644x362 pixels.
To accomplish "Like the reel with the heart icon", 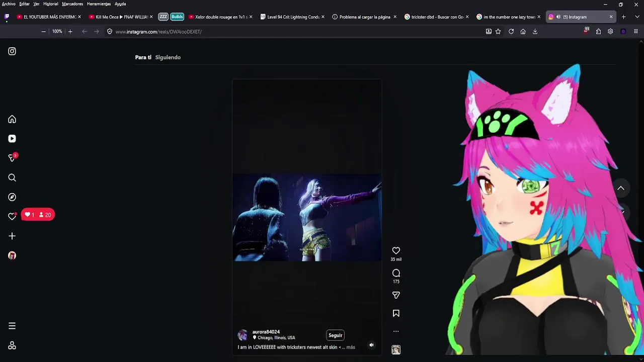I will click(396, 250).
